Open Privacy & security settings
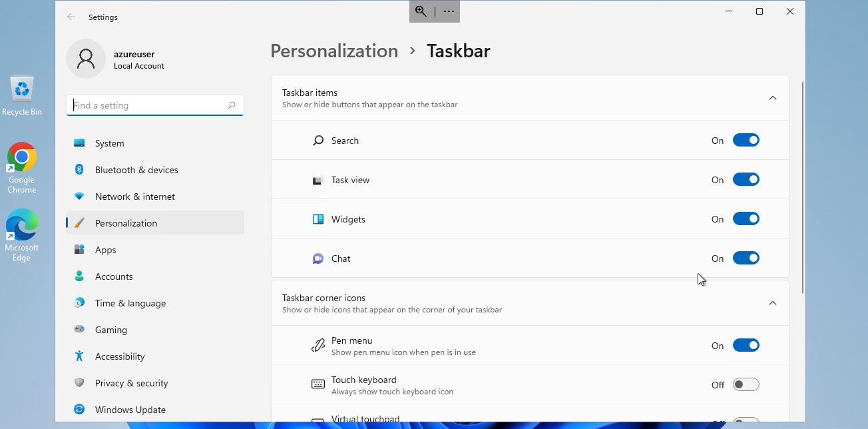The height and width of the screenshot is (429, 868). [x=155, y=383]
